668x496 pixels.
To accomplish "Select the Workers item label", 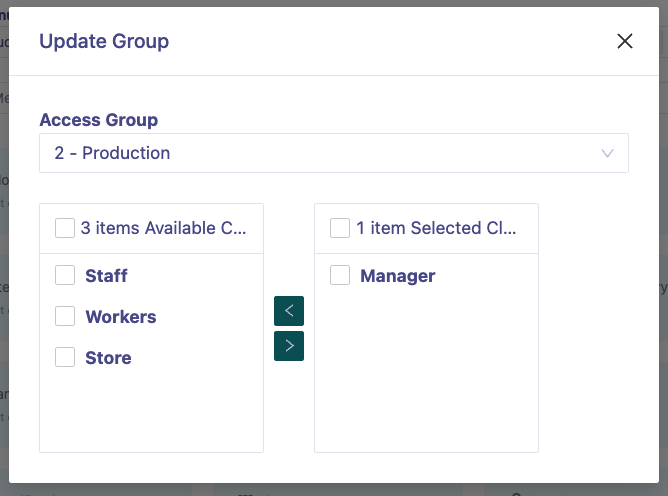I will pos(121,317).
